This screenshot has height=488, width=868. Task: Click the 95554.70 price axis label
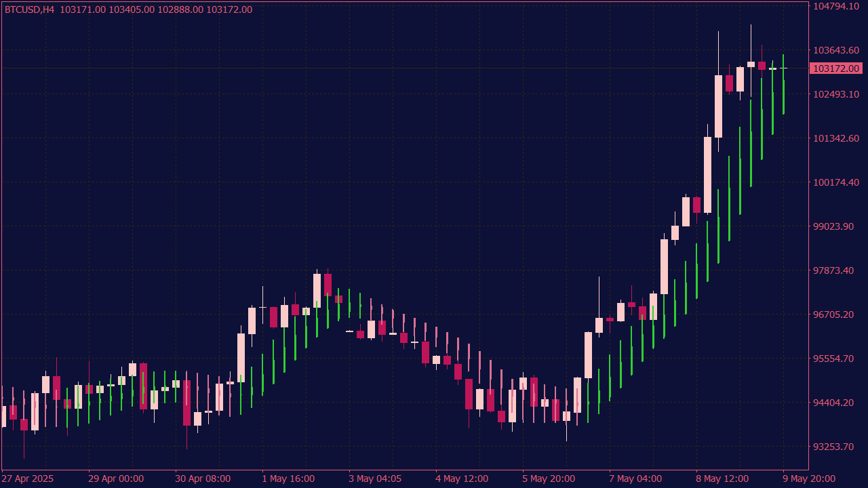pos(836,359)
